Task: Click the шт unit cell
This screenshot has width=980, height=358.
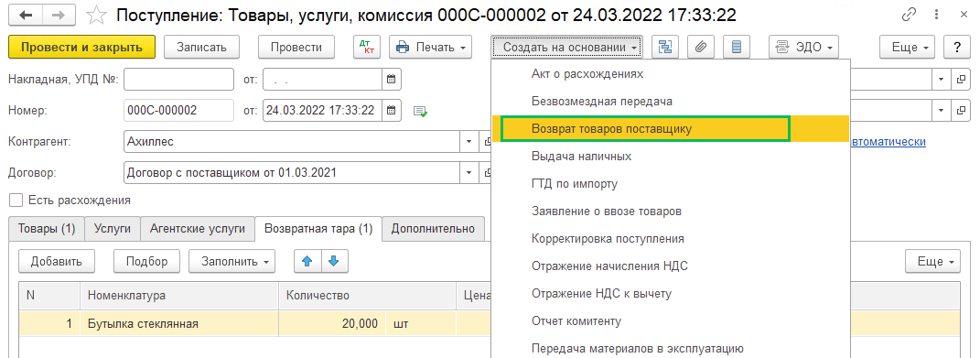Action: [422, 323]
